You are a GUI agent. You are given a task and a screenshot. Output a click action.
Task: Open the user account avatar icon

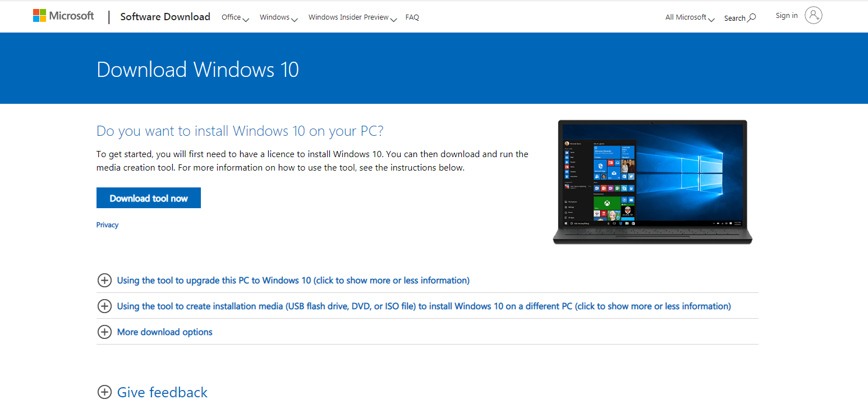tap(813, 15)
